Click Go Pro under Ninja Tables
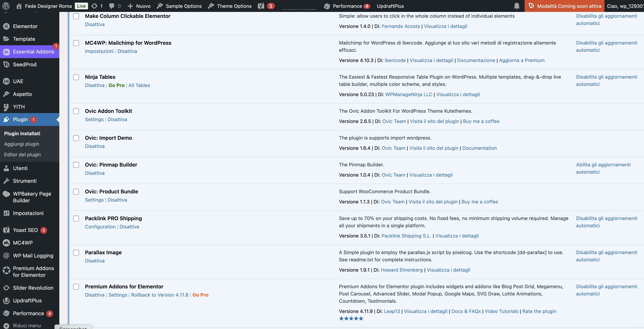This screenshot has height=329, width=644. [x=116, y=85]
